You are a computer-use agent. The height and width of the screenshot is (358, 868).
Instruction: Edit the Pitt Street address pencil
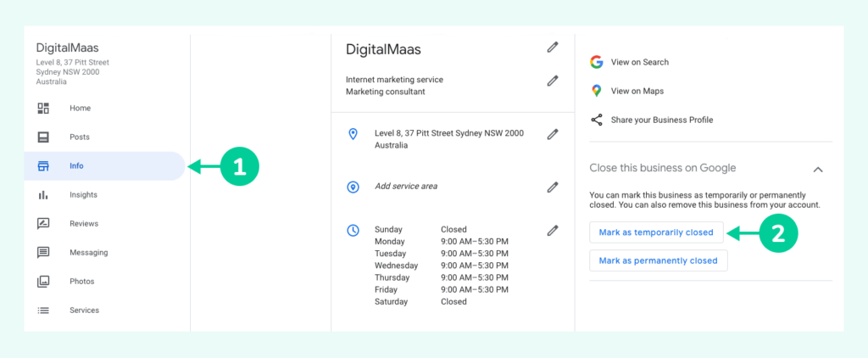pos(552,134)
